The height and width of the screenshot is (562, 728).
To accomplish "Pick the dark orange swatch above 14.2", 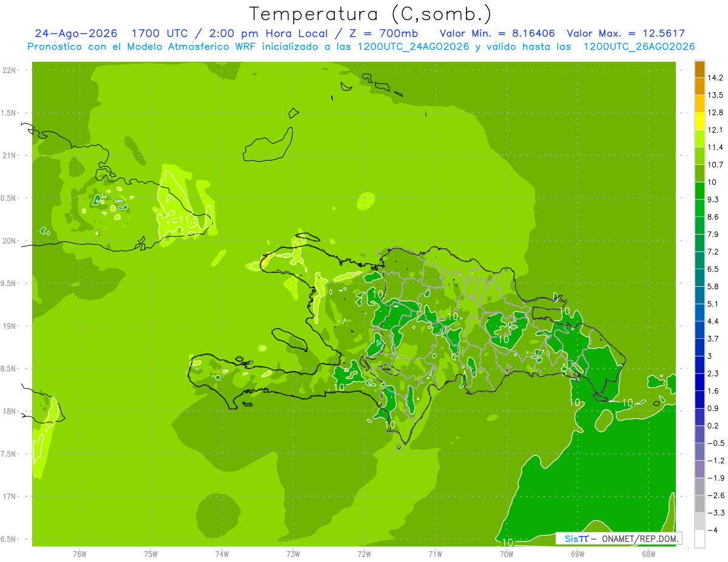I will tap(699, 70).
